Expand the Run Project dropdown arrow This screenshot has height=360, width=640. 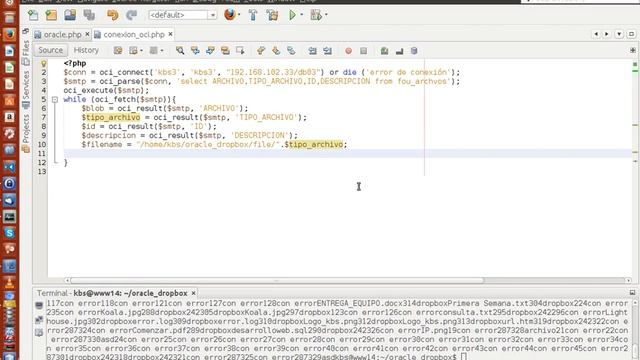click(302, 15)
